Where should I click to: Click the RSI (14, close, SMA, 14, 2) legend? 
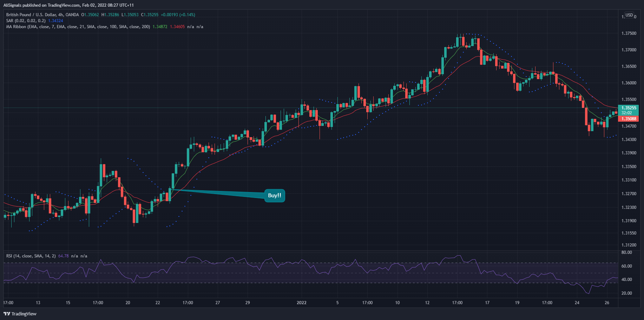pos(31,256)
